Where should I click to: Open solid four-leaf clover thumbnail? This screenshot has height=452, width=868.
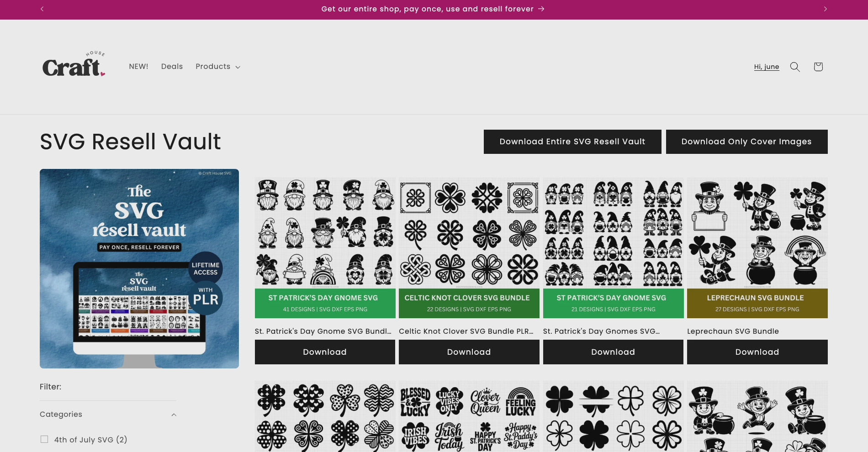click(x=613, y=416)
